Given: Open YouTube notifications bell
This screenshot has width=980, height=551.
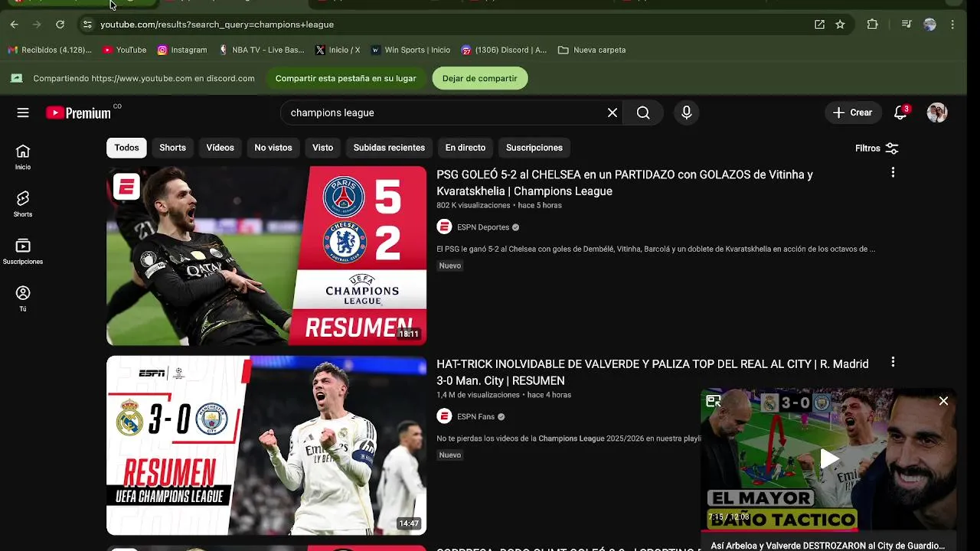Looking at the screenshot, I should point(900,112).
